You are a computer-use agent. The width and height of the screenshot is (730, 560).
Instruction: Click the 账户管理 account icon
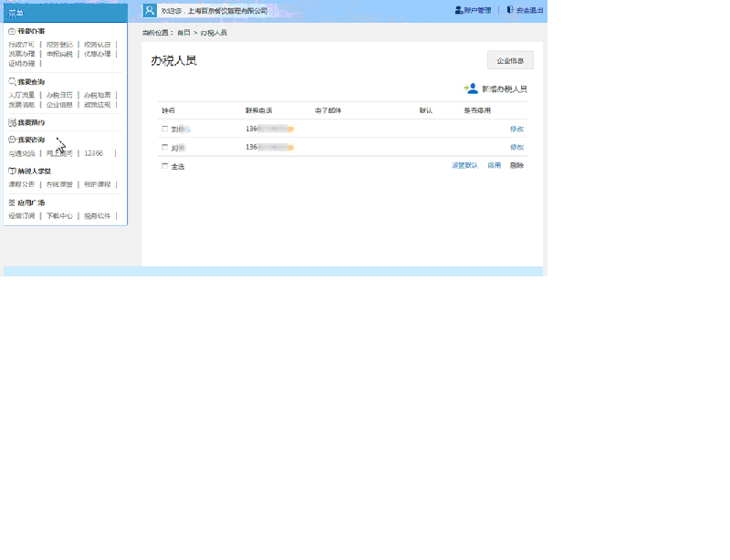pyautogui.click(x=458, y=11)
